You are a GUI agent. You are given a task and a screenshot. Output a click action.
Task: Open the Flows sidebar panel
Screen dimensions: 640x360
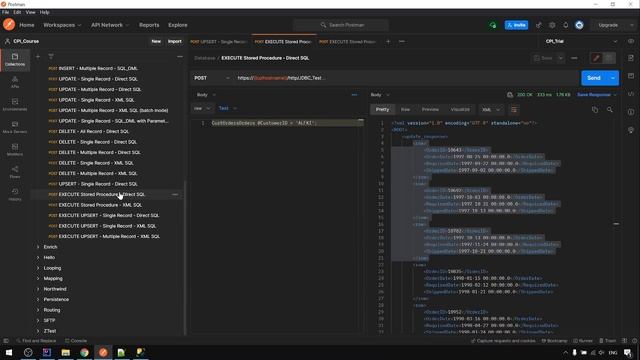[x=15, y=172]
